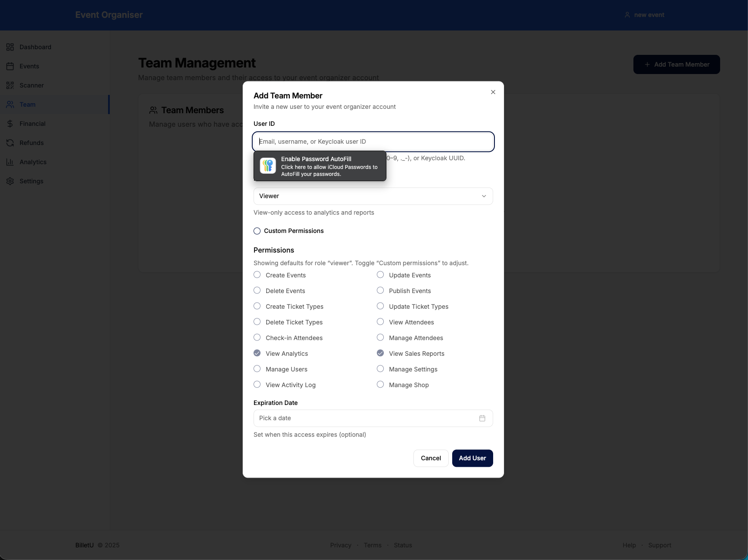Open the Dashboard menu item
The height and width of the screenshot is (560, 748).
(55, 47)
